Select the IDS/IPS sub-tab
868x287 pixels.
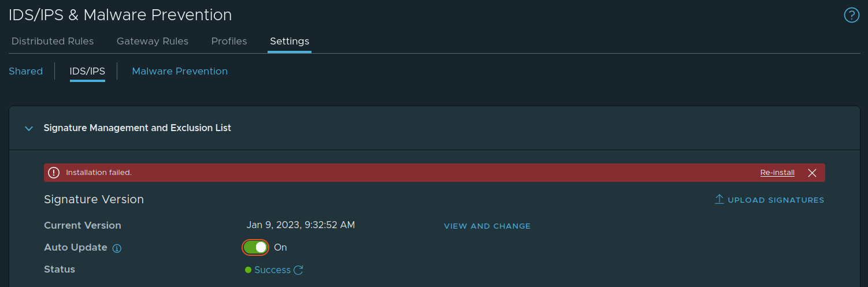(x=87, y=72)
